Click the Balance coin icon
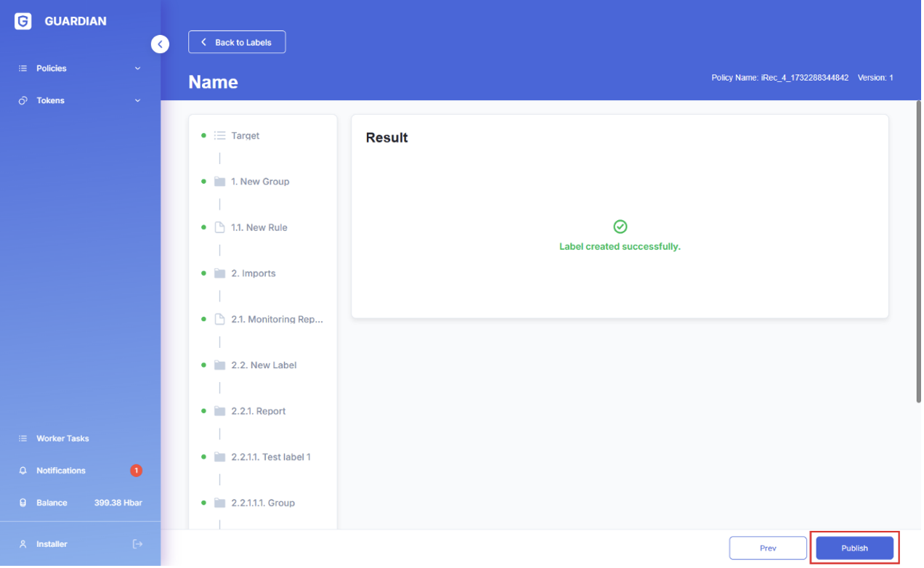 (23, 504)
